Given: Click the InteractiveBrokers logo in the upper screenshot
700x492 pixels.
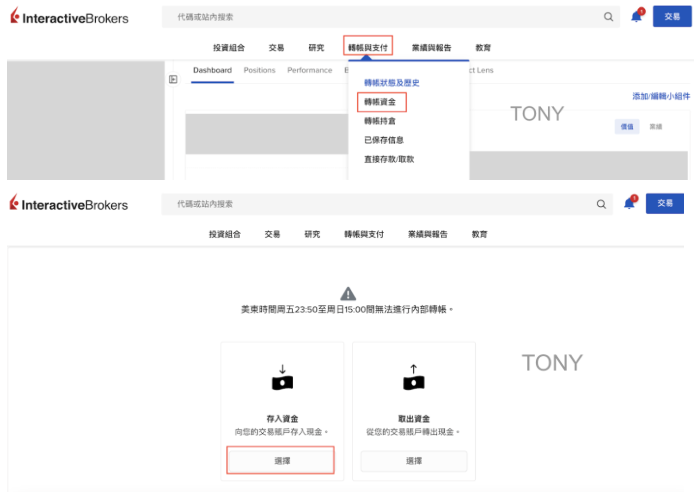Looking at the screenshot, I should pos(69,17).
